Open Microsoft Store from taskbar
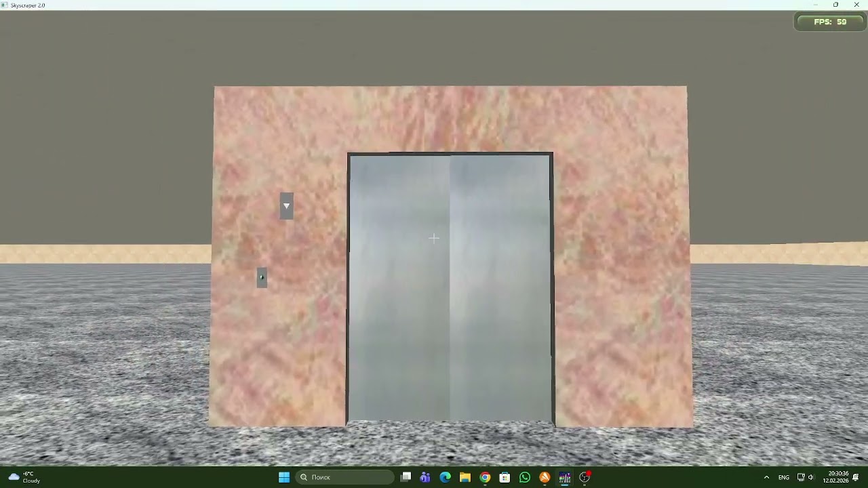The height and width of the screenshot is (488, 868). 505,477
